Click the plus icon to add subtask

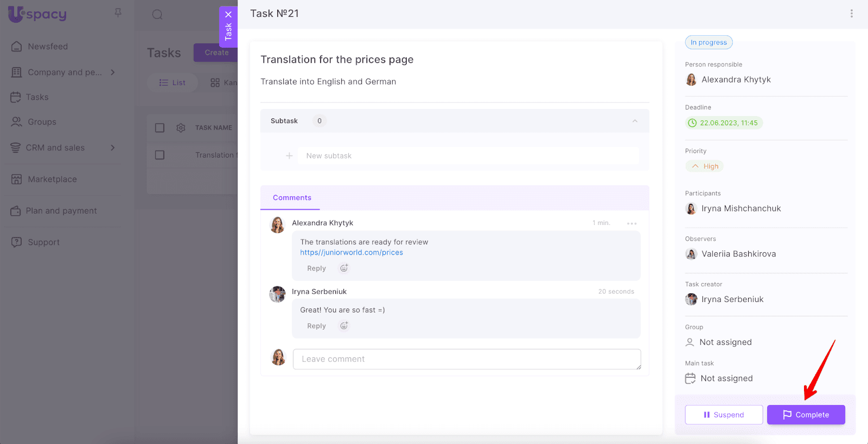coord(289,156)
